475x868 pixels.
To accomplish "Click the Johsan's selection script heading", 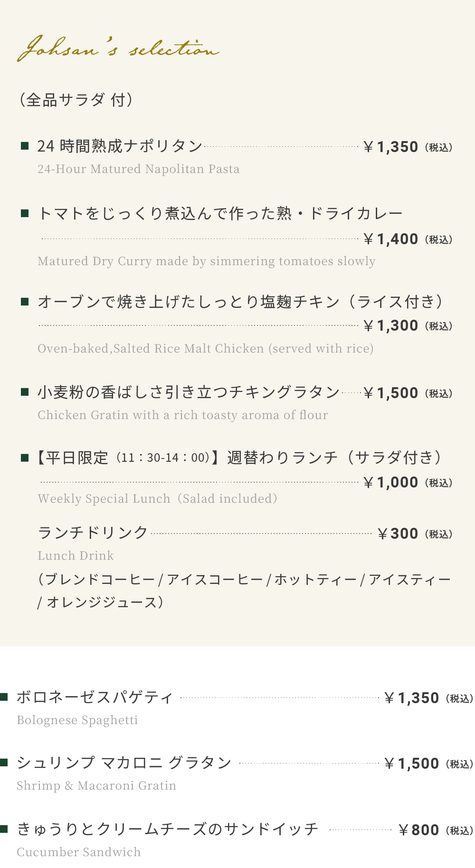I will 118,49.
